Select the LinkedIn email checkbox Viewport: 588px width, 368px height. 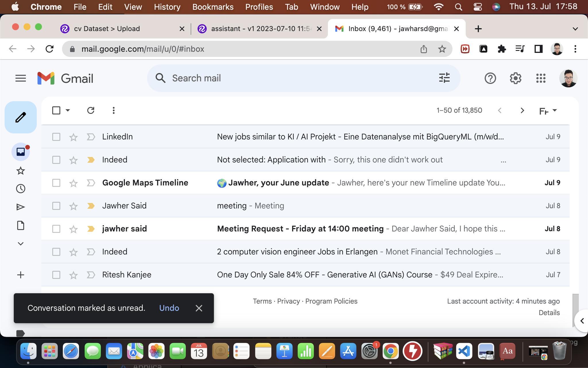click(56, 137)
